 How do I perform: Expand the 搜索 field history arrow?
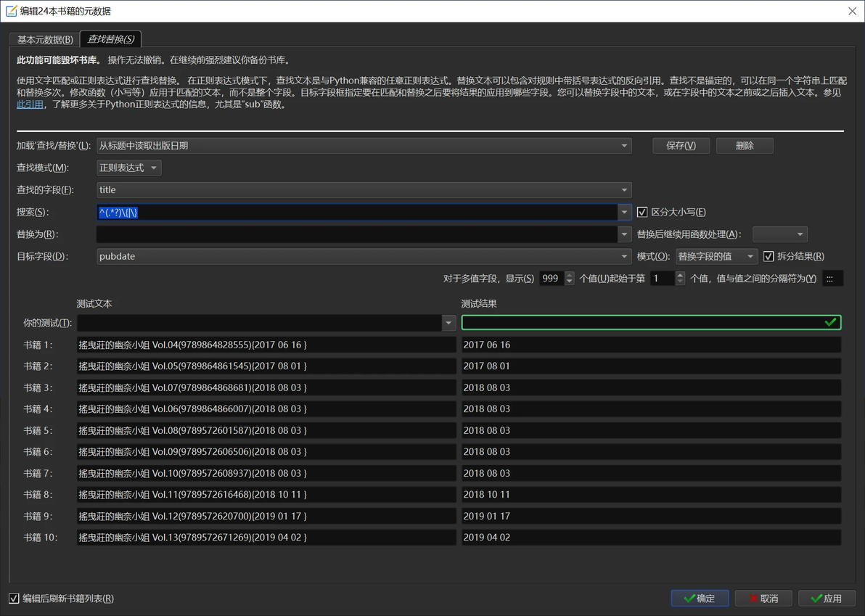[625, 213]
